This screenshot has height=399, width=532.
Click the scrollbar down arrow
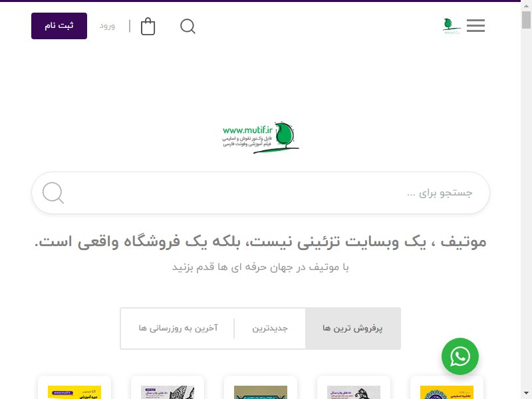point(526,393)
